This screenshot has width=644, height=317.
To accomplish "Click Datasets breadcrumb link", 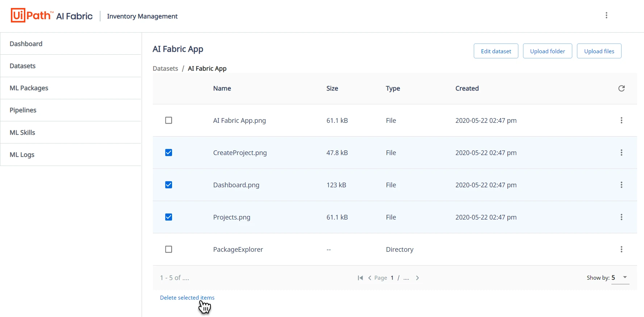I will [166, 68].
